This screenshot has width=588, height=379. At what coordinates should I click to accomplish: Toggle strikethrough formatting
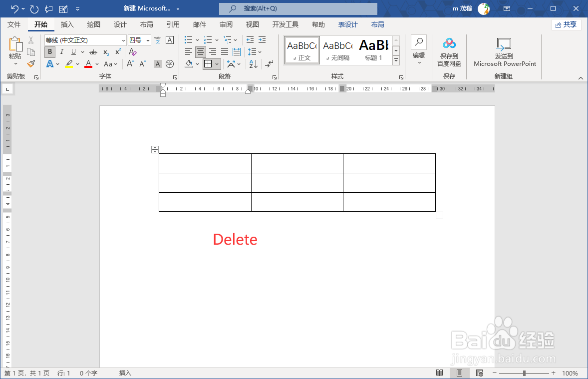coord(93,52)
